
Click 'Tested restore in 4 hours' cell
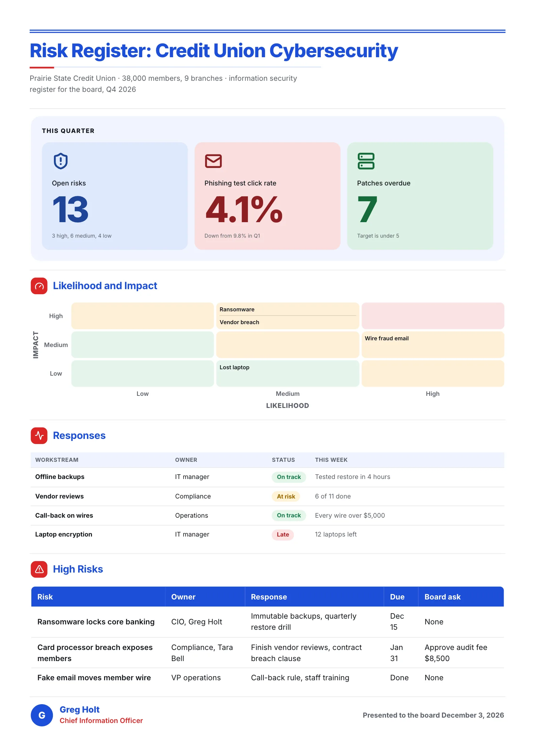point(352,477)
